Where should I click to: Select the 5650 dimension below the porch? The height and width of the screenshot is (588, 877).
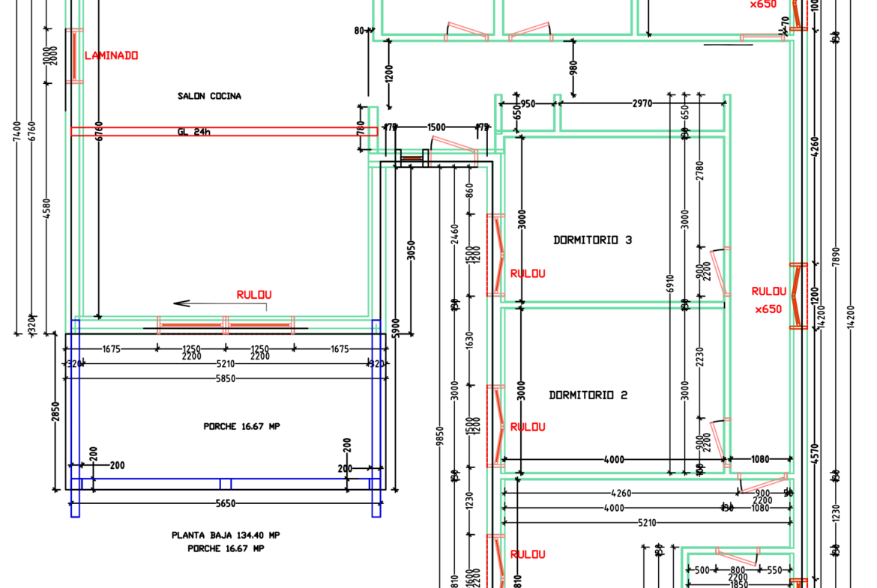tap(226, 504)
